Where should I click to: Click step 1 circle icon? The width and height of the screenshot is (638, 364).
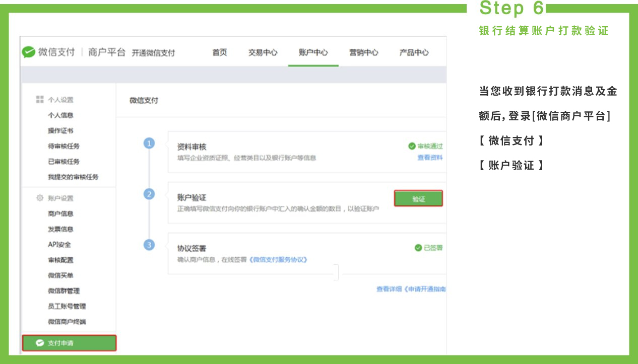coord(149,143)
